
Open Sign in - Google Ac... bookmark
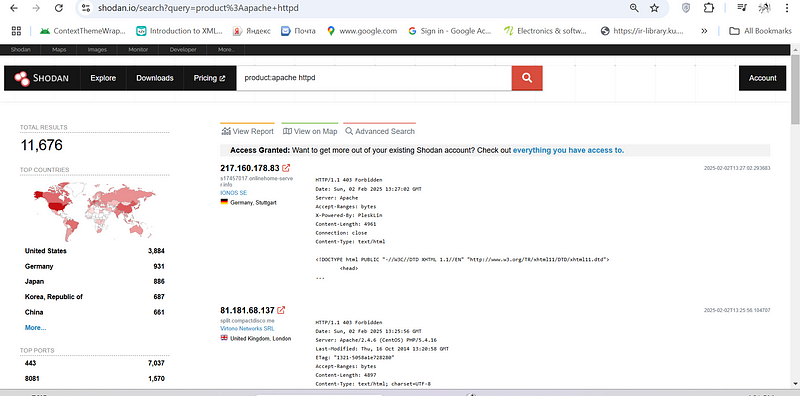point(449,31)
